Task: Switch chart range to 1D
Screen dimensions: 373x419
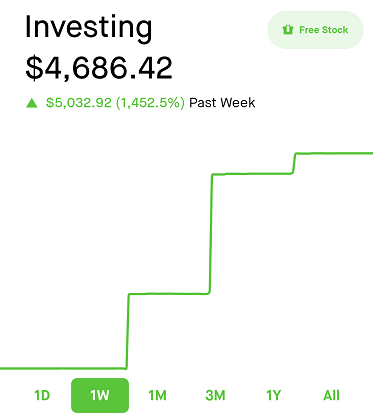Action: click(x=42, y=395)
